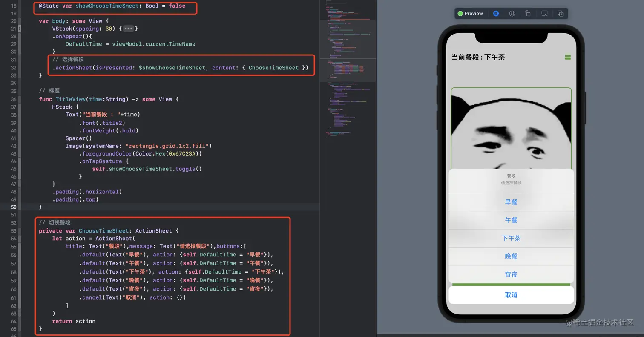Tap the green grid icon in phone title
644x337 pixels.
567,57
